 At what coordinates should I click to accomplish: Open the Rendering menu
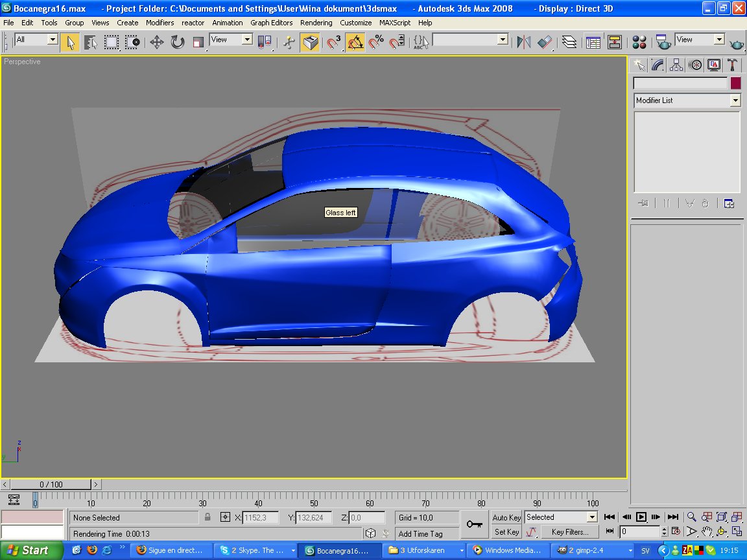point(316,23)
